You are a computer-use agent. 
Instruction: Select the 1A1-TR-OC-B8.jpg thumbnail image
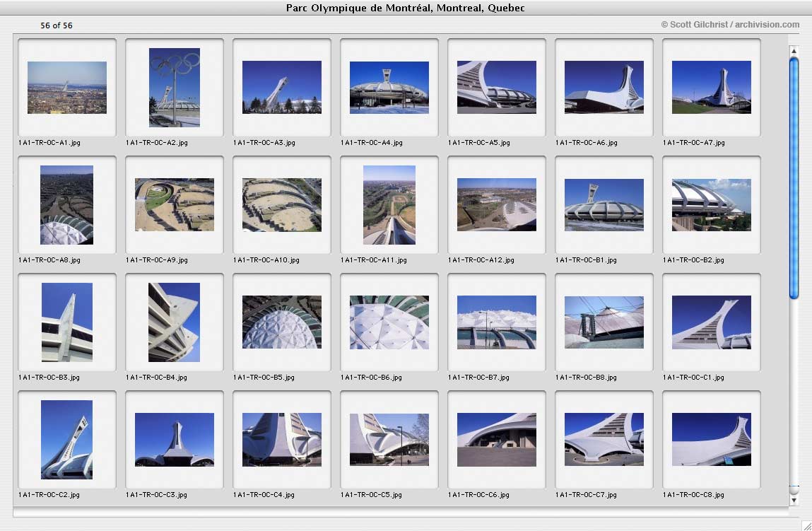point(604,322)
